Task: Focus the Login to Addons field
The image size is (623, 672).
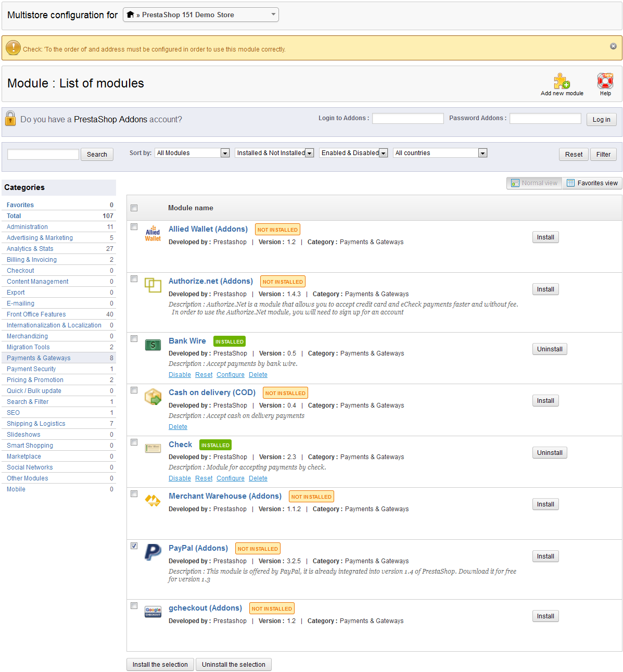Action: pos(408,119)
